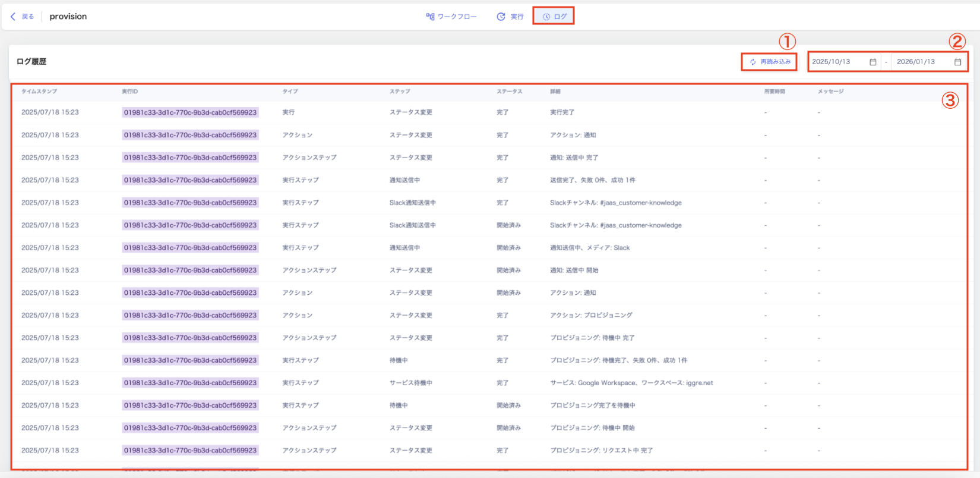Open run ID in プロビジョニング: 待機中 開始 row
The width and height of the screenshot is (980, 478).
pos(190,428)
